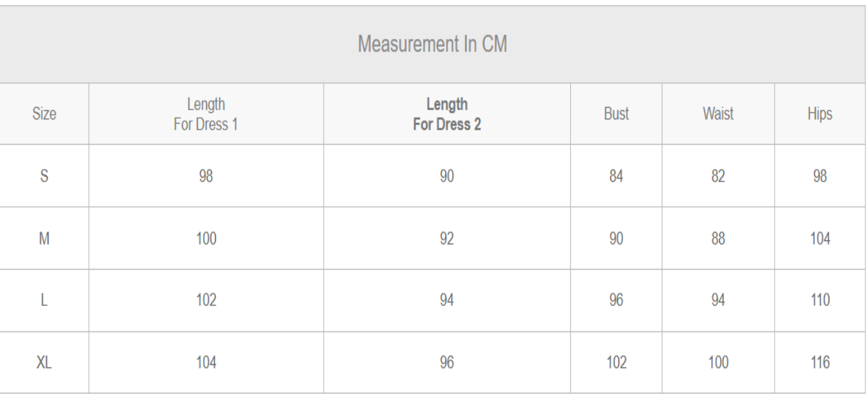Screen dimensions: 868x400
Task: Select the "Size" column header
Action: [x=44, y=114]
